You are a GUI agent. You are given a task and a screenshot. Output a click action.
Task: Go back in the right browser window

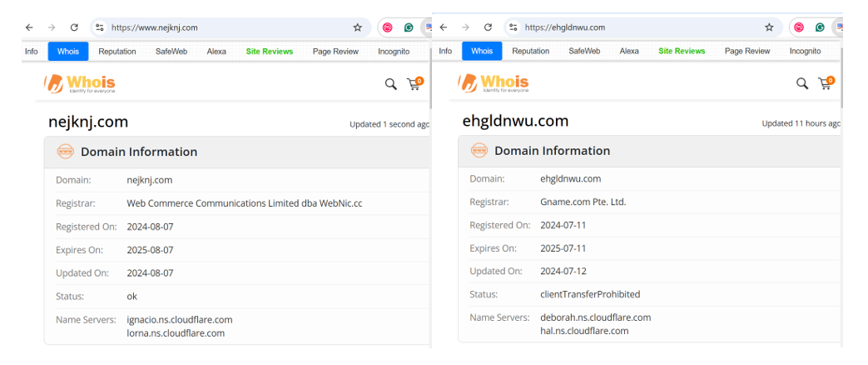point(443,27)
